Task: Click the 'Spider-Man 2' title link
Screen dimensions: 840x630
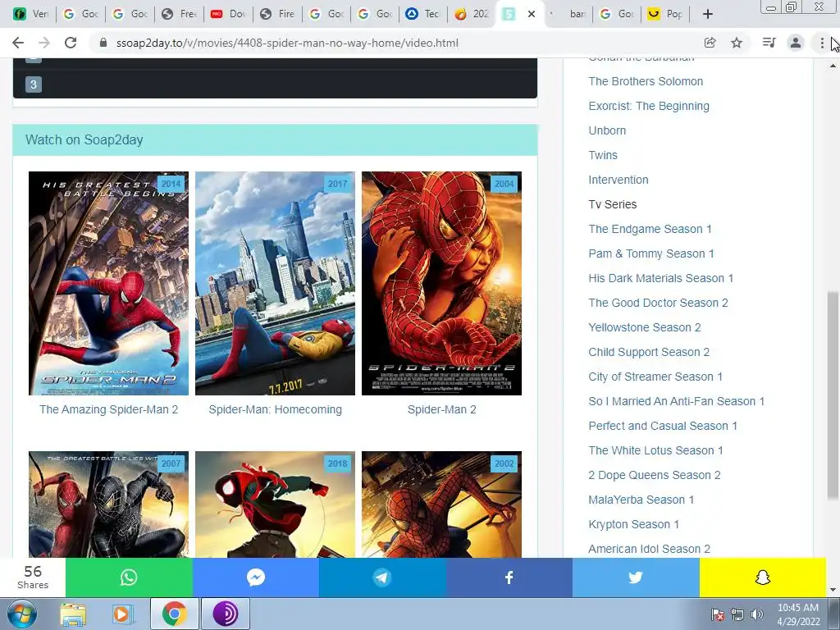Action: pos(442,410)
